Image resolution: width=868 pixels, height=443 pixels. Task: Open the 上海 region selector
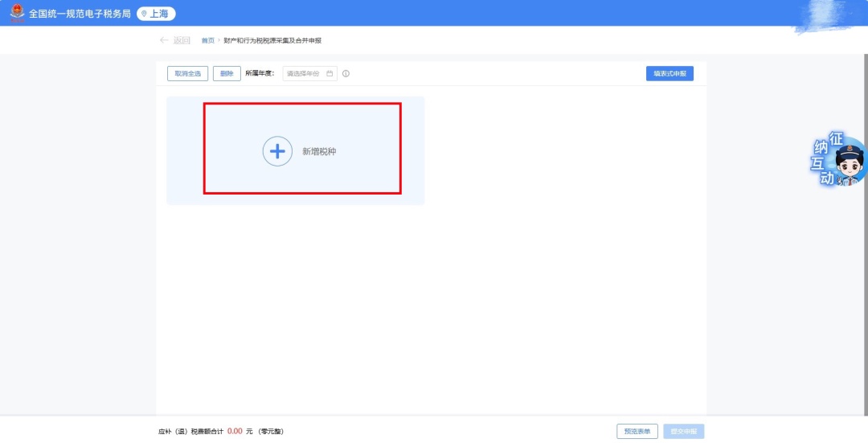[x=156, y=14]
